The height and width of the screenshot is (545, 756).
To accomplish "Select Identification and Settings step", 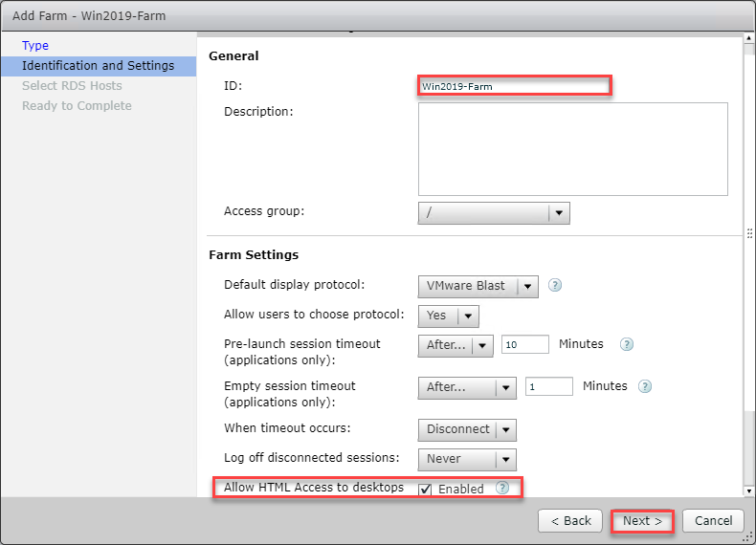I will (x=98, y=66).
